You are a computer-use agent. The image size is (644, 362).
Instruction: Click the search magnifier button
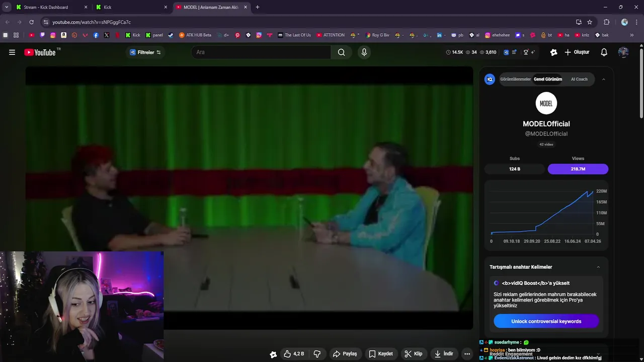[342, 52]
